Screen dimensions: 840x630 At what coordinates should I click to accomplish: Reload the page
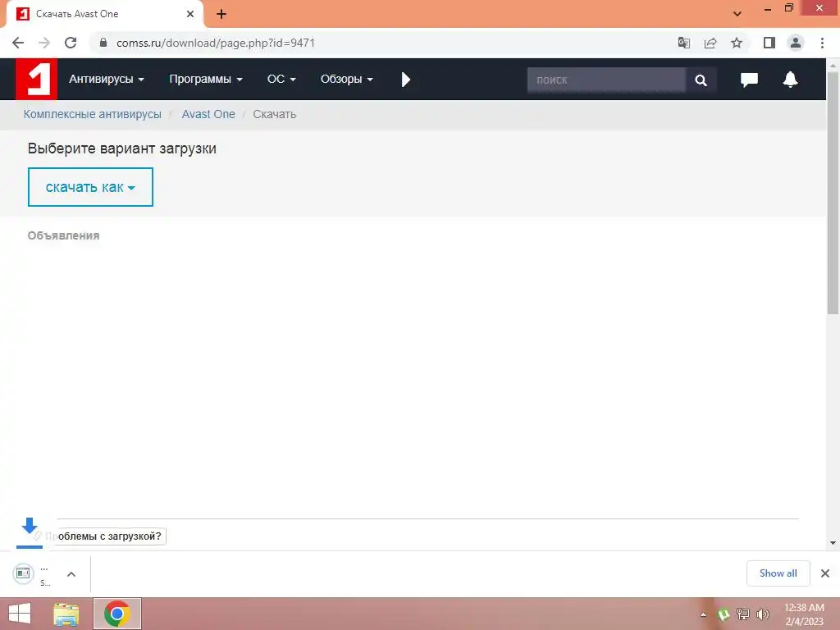click(x=71, y=43)
